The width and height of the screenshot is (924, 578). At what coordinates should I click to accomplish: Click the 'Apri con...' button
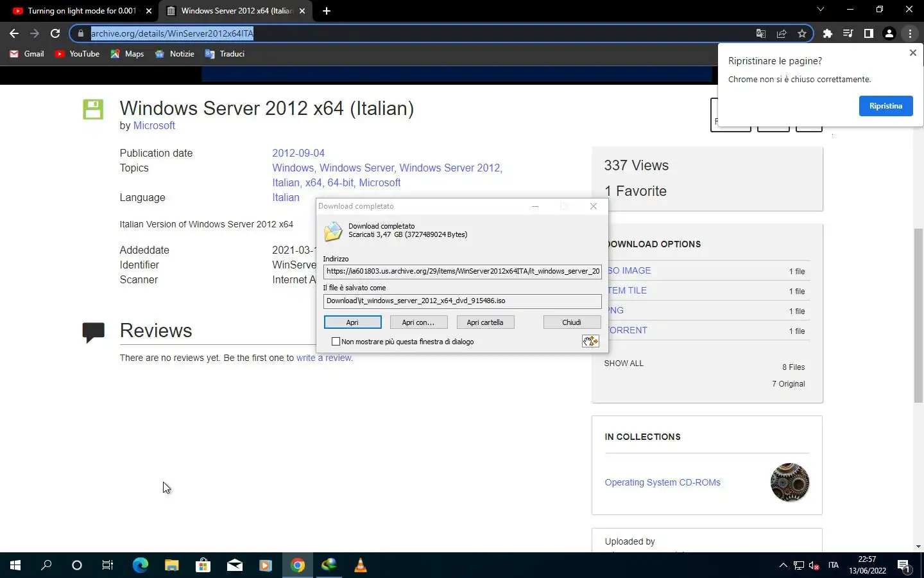[418, 322]
